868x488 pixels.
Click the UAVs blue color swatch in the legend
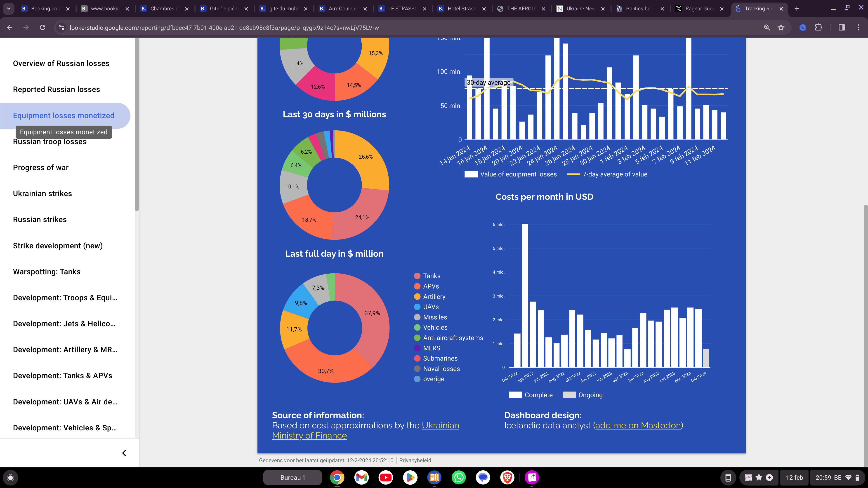pos(417,307)
